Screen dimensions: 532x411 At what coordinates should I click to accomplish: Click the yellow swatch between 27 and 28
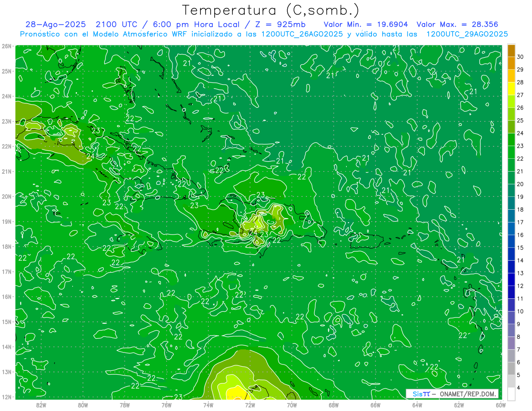coord(511,89)
